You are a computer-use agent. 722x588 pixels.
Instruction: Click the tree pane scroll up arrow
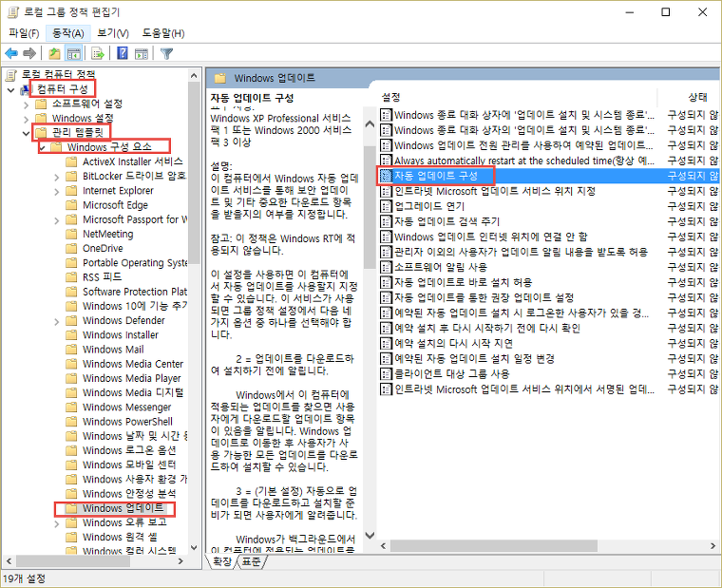click(194, 75)
